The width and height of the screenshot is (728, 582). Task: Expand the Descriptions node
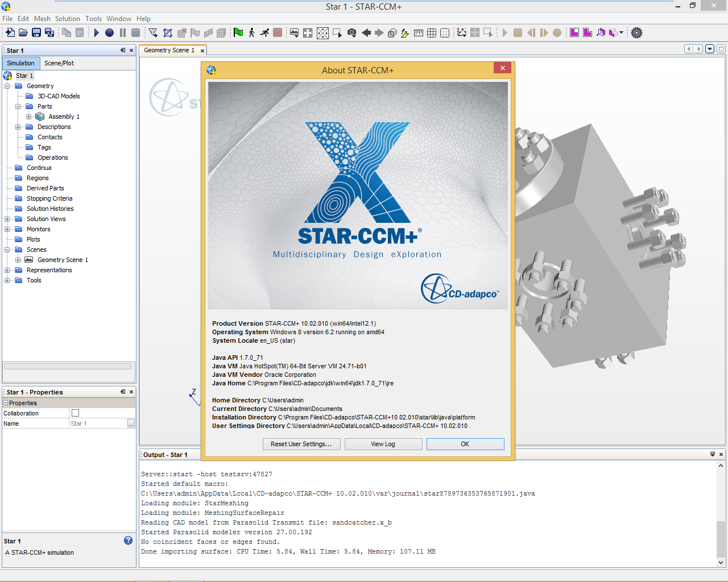click(18, 127)
